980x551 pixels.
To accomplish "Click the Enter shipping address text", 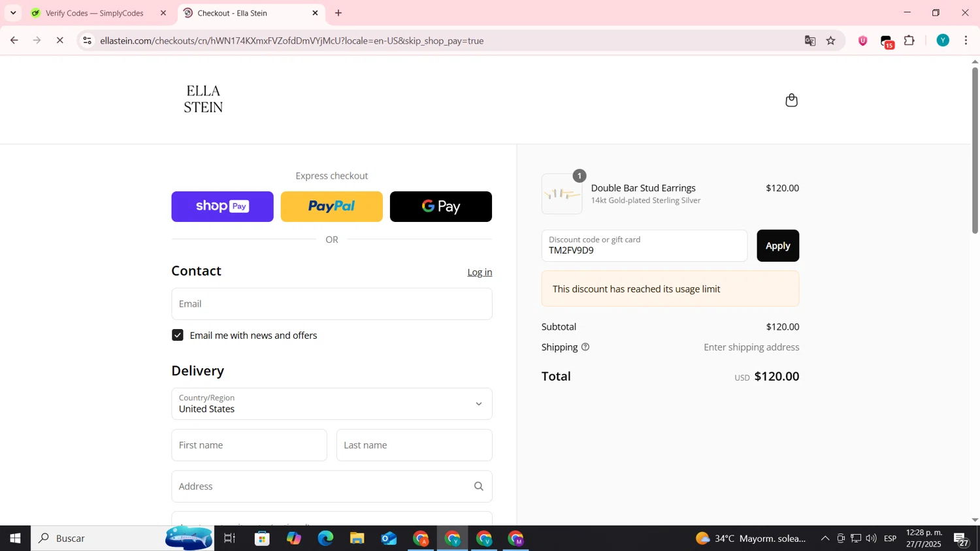I will pos(751,347).
